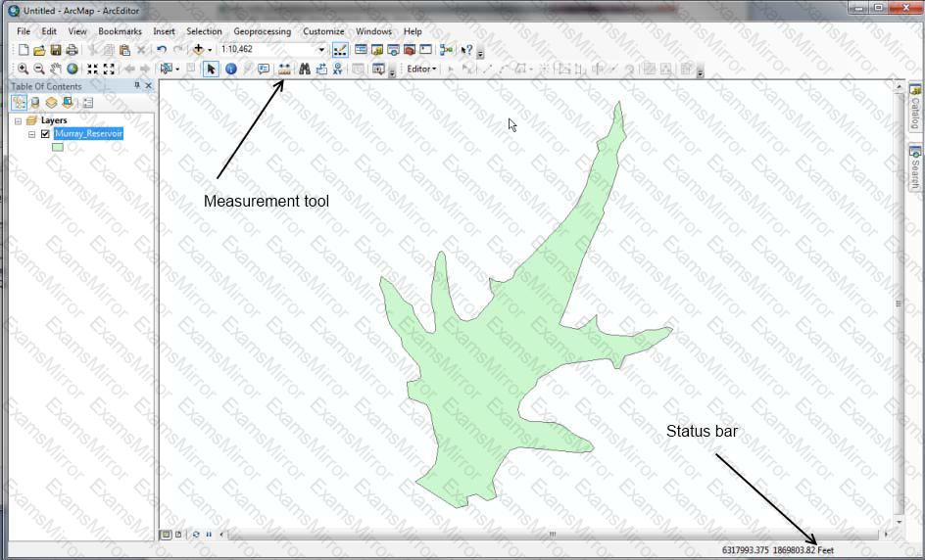Click the Add Data button
Viewport: 925px width, 560px height.
[200, 50]
